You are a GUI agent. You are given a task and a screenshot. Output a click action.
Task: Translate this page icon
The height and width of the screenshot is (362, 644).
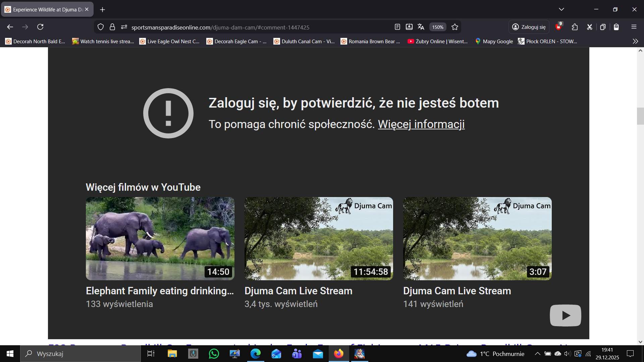click(421, 27)
